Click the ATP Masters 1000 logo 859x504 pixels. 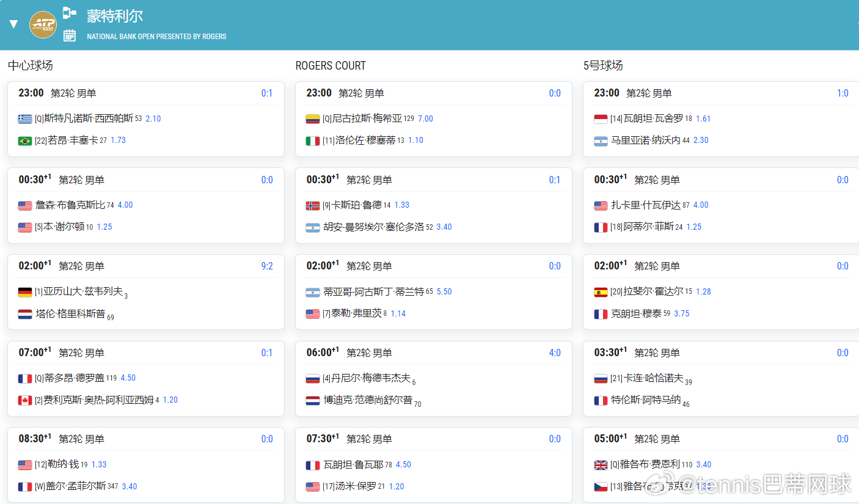coord(43,24)
